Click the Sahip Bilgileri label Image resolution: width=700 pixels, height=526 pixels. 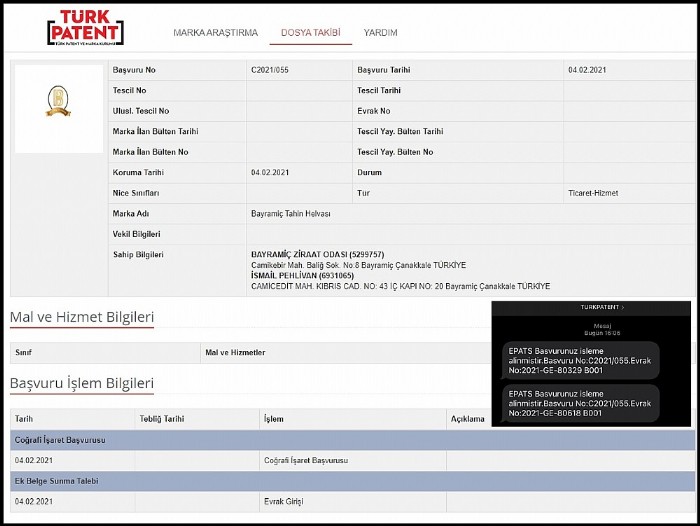[x=138, y=255]
